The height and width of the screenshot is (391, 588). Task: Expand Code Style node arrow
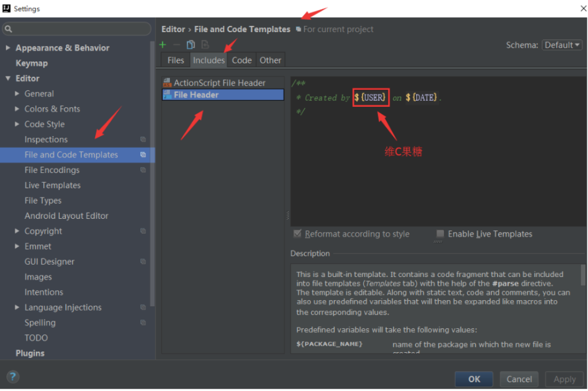tap(17, 124)
